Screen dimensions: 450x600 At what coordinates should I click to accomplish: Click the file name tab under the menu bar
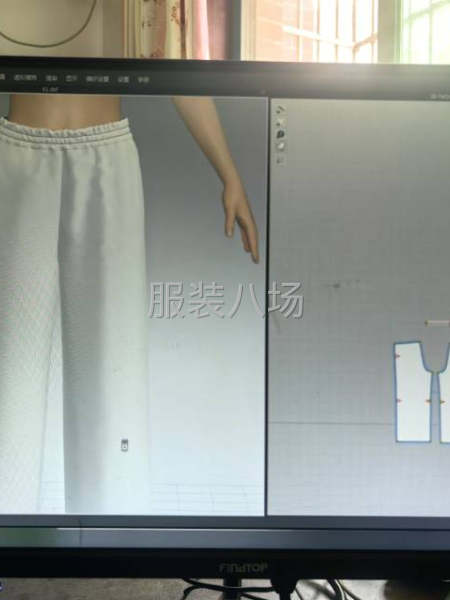point(51,90)
